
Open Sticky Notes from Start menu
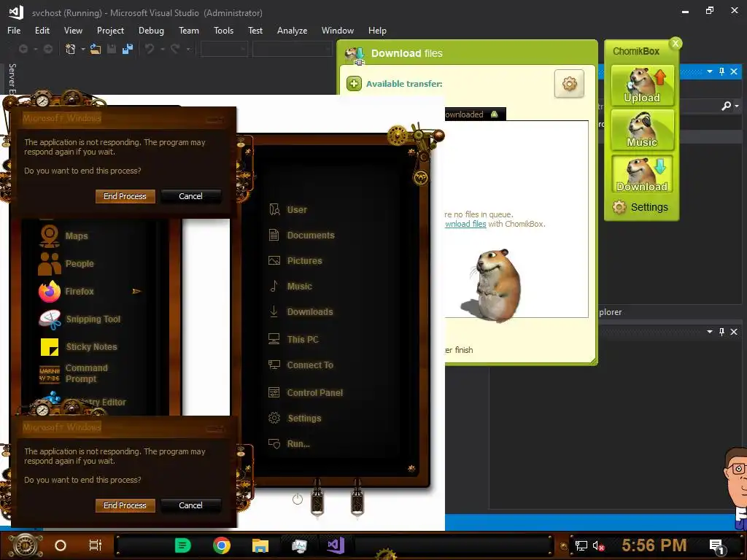pos(77,346)
